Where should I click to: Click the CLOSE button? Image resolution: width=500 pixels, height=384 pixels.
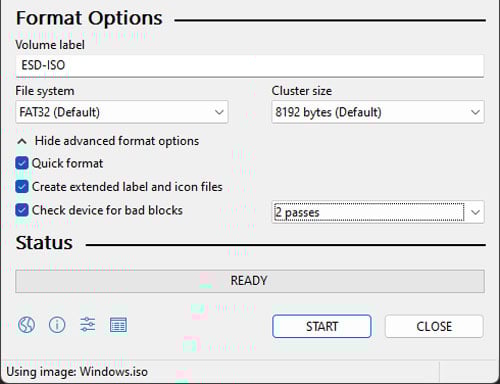[x=434, y=326]
